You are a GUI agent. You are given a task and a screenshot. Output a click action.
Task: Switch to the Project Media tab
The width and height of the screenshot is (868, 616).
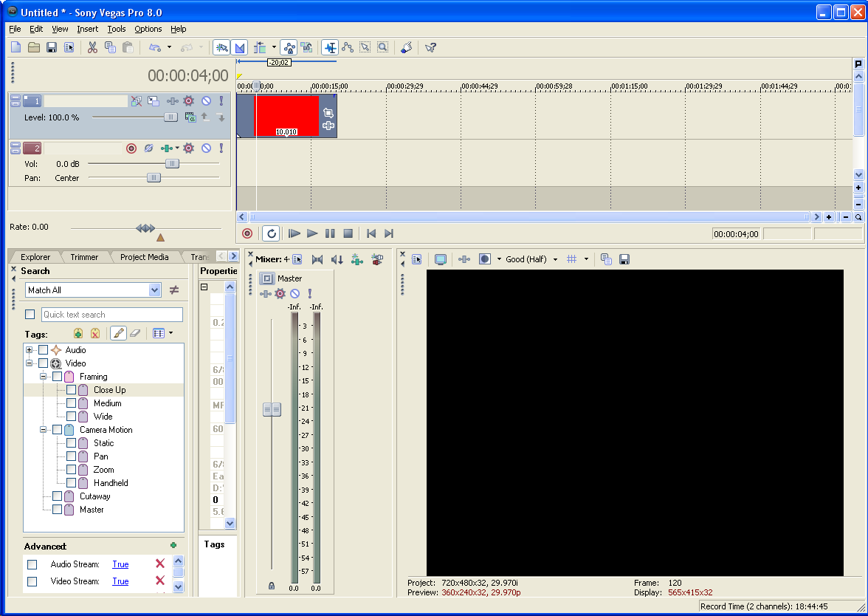click(144, 257)
